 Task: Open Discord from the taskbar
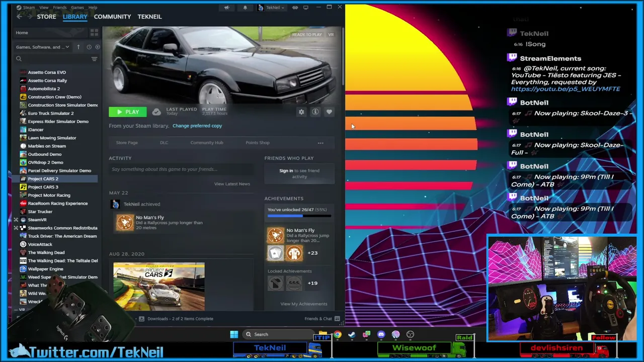click(x=381, y=334)
